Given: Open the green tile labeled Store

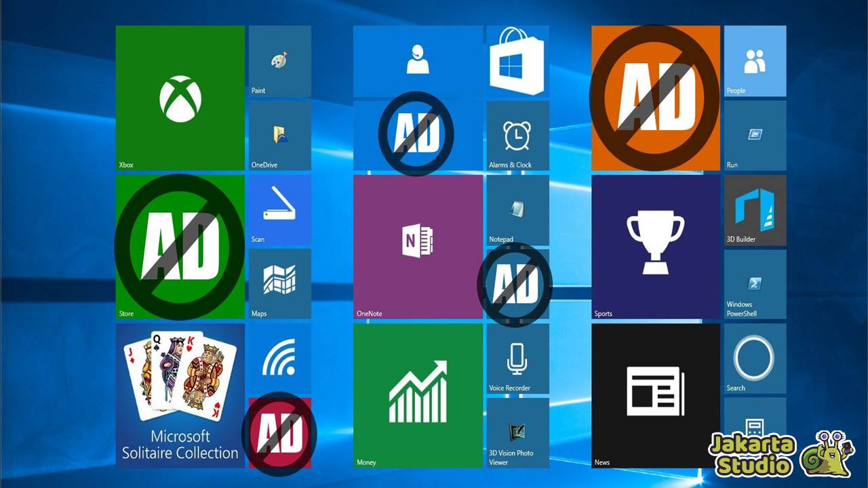Looking at the screenshot, I should pyautogui.click(x=180, y=247).
